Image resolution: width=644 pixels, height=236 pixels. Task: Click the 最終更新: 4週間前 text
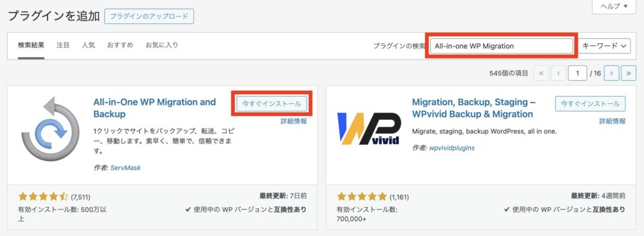click(598, 196)
